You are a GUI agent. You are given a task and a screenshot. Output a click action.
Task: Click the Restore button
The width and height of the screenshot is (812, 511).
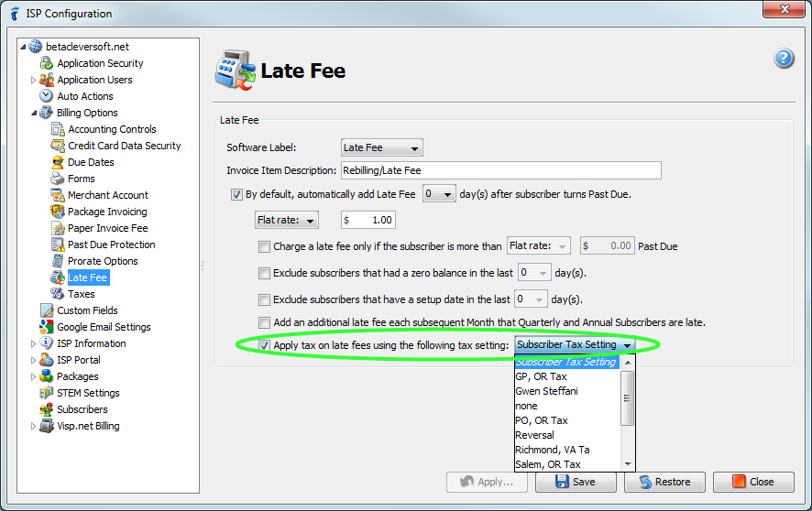click(x=664, y=482)
